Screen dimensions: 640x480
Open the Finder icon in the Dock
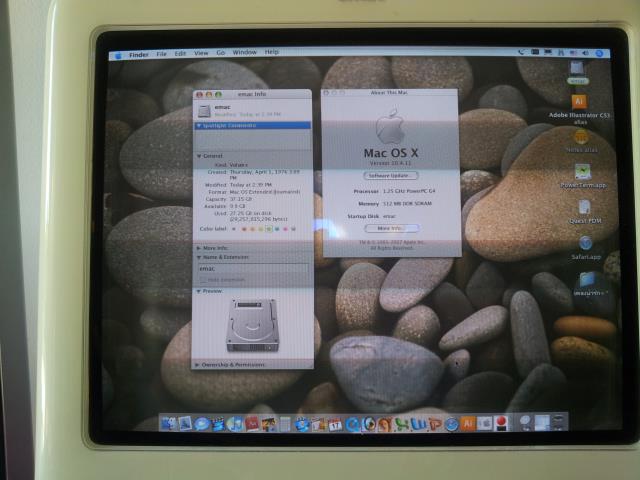point(169,424)
